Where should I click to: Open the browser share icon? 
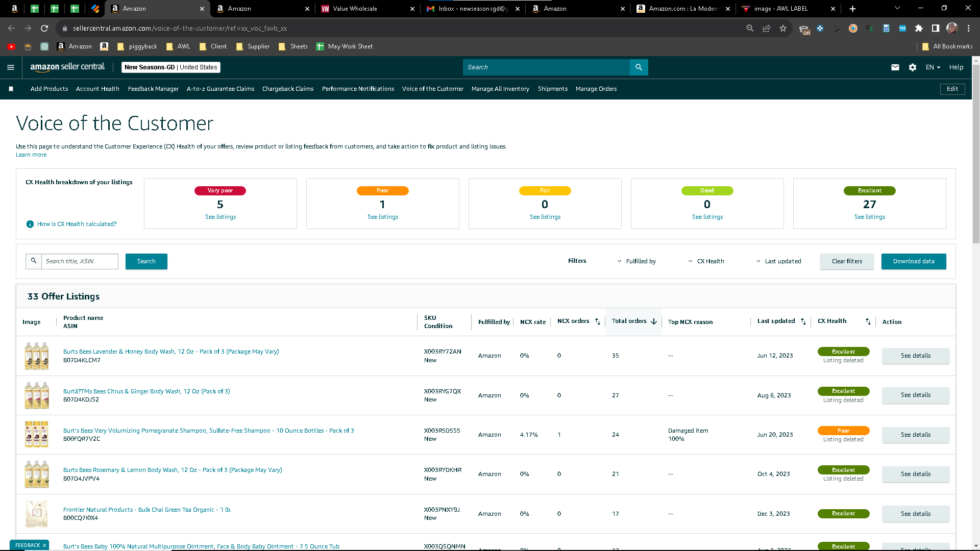(x=767, y=29)
